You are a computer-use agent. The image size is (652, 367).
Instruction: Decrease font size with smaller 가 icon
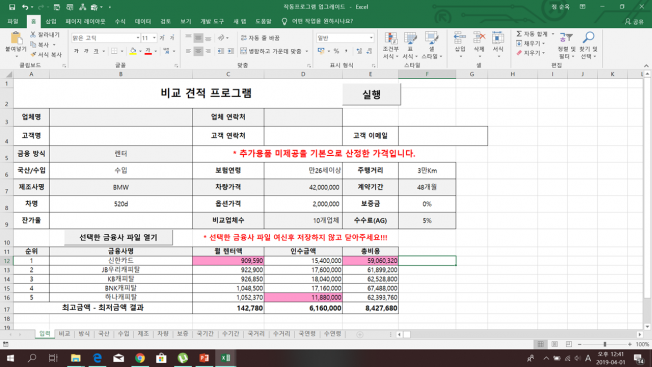coord(172,38)
